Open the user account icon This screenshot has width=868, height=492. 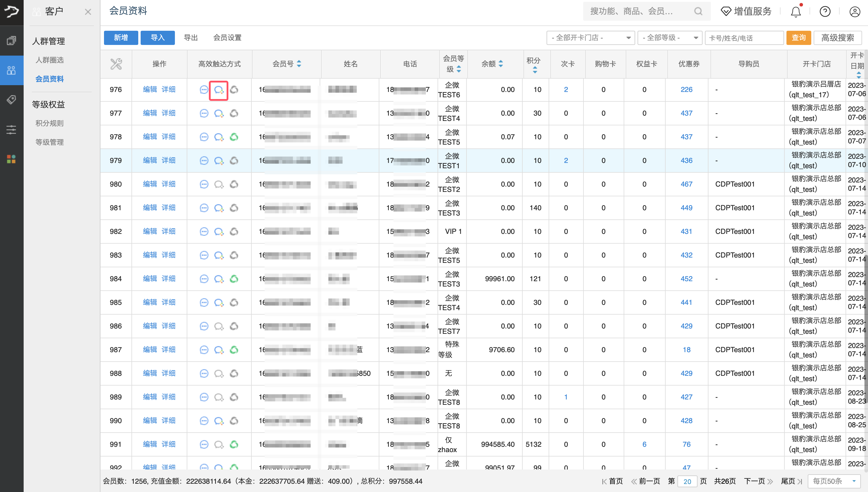coord(855,12)
